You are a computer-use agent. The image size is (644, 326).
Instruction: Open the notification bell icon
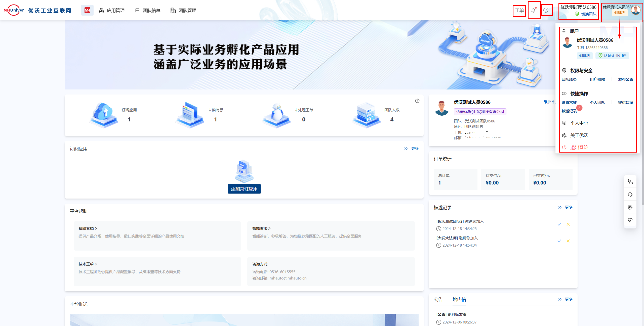pos(533,11)
